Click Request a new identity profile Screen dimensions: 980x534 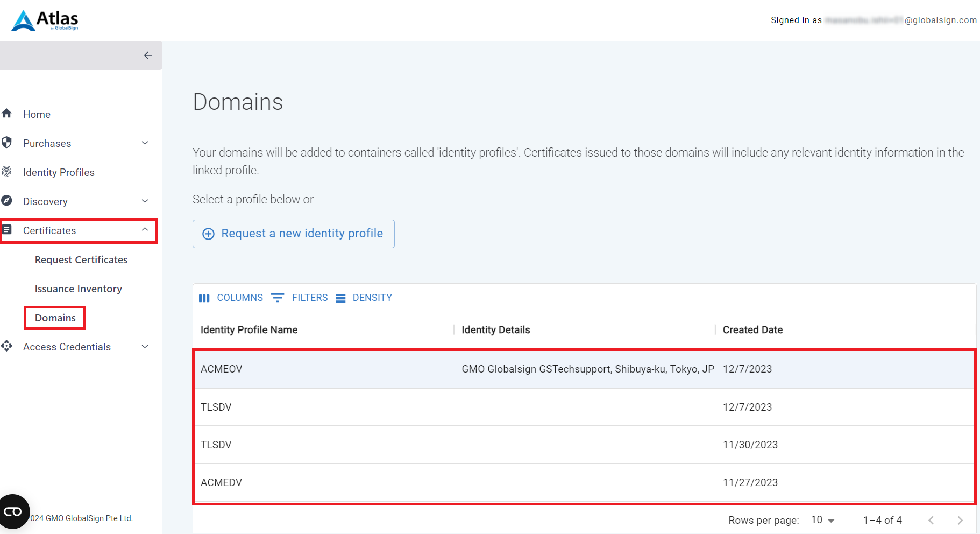pyautogui.click(x=293, y=234)
